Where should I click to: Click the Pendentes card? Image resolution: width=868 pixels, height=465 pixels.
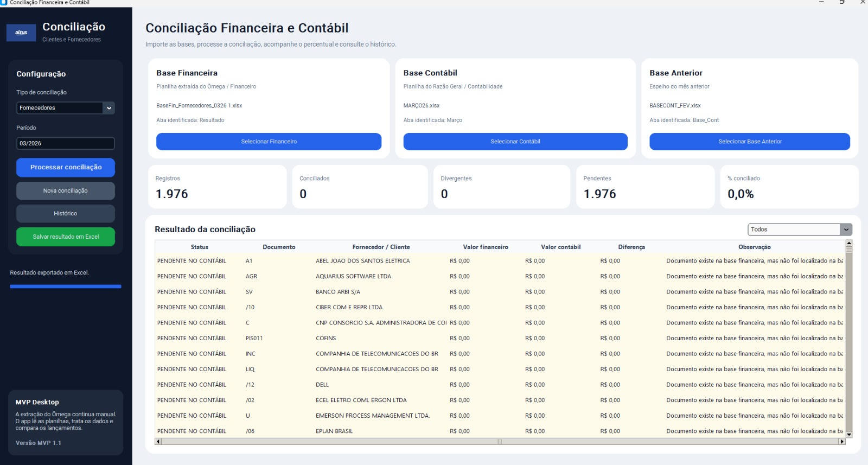pyautogui.click(x=645, y=187)
